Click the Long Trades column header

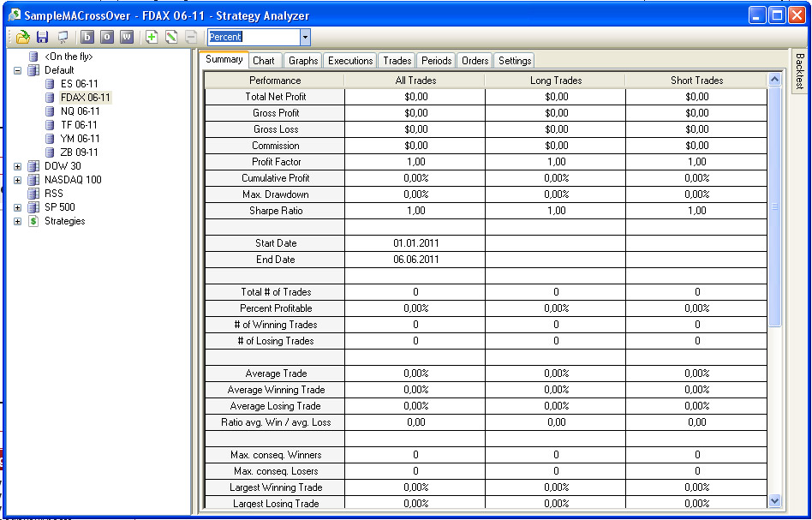(x=556, y=81)
